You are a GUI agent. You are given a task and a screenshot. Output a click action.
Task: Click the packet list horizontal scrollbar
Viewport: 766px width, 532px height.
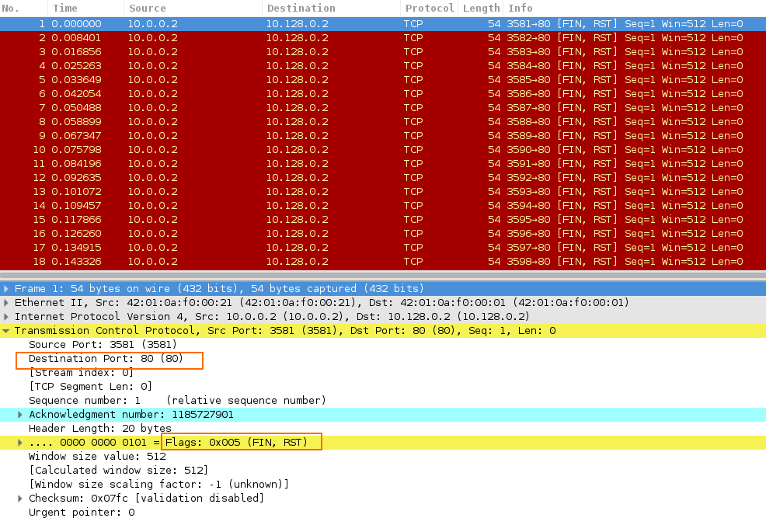point(383,275)
